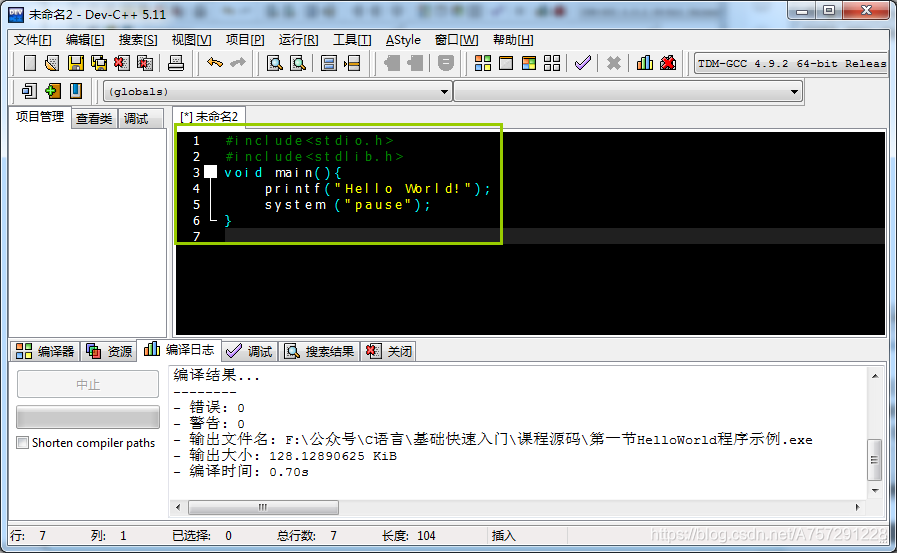Undo the last edit
Viewport: 897px width, 553px height.
point(215,62)
